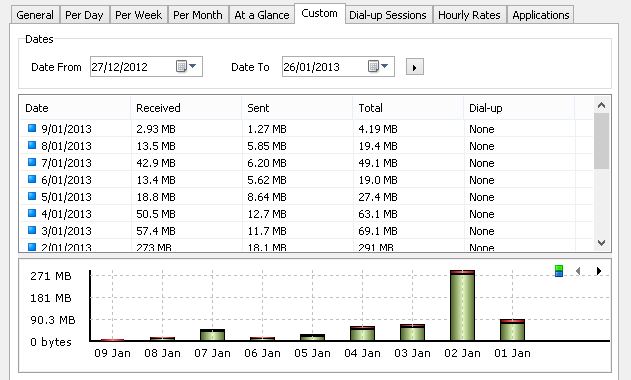Click the 4.19 MB total value
The image size is (631, 380).
[378, 129]
